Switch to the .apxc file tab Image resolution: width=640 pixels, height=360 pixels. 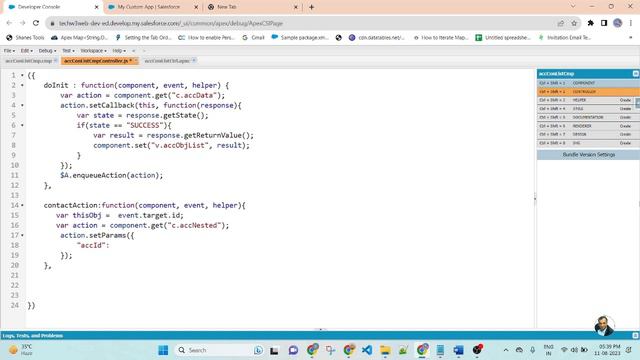tap(167, 61)
